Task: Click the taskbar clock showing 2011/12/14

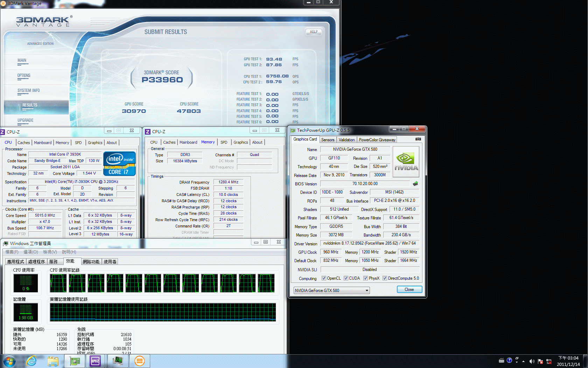Action: tap(568, 361)
